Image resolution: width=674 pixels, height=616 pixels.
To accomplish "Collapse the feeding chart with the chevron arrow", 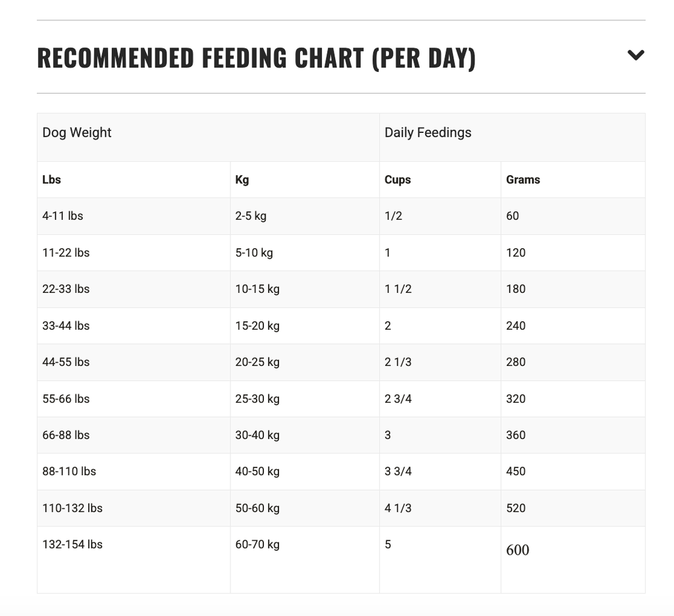I will pyautogui.click(x=635, y=55).
